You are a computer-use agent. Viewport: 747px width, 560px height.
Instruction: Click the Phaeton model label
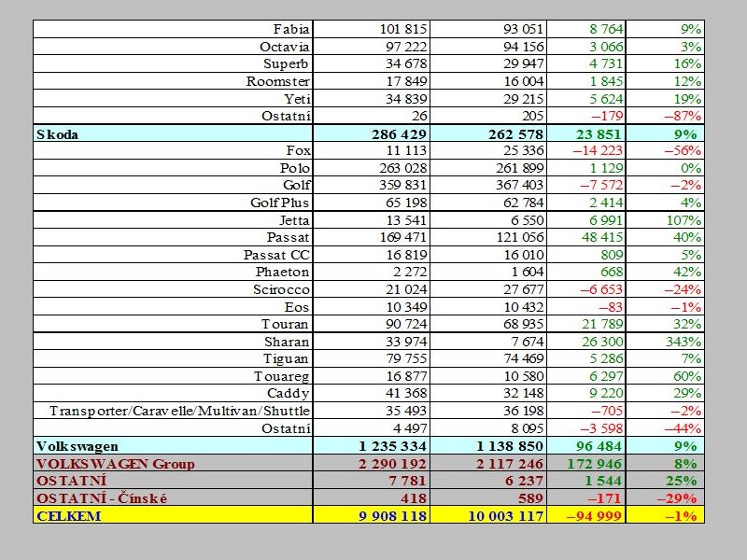pyautogui.click(x=282, y=272)
